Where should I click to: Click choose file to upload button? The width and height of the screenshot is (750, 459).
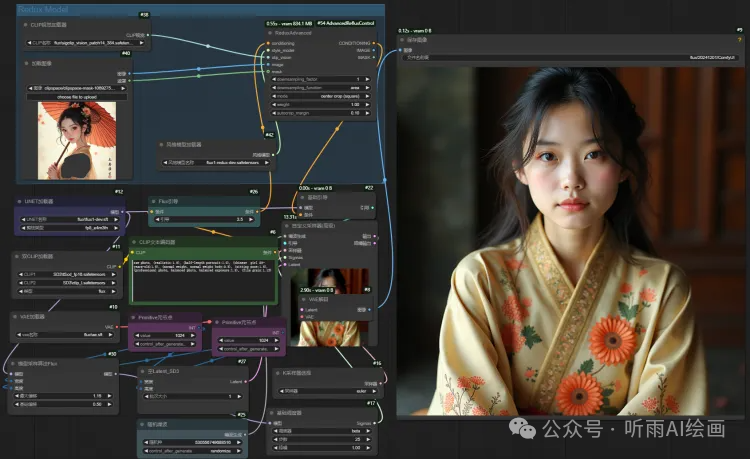[77, 97]
